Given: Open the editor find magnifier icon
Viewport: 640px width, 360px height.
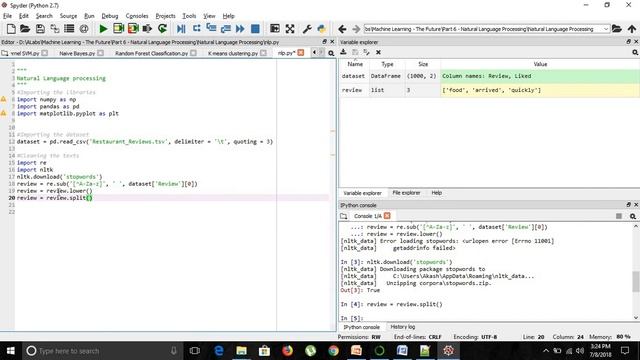Looking at the screenshot, I should pos(331,53).
